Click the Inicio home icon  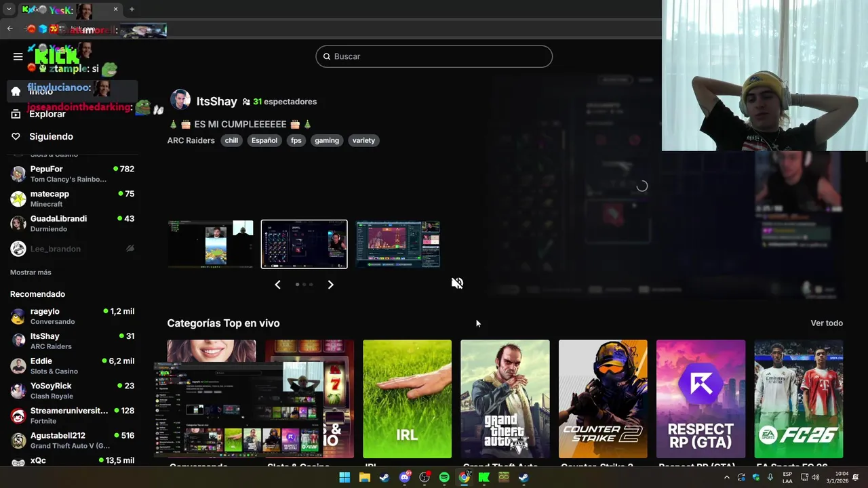pos(16,91)
